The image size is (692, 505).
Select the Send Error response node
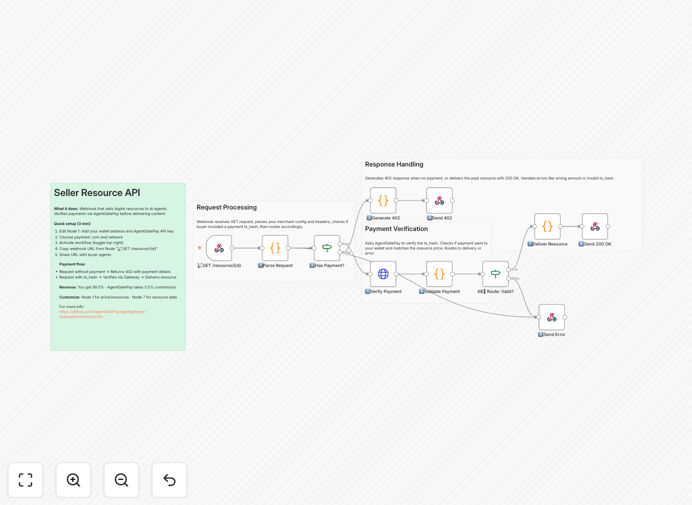(x=552, y=317)
